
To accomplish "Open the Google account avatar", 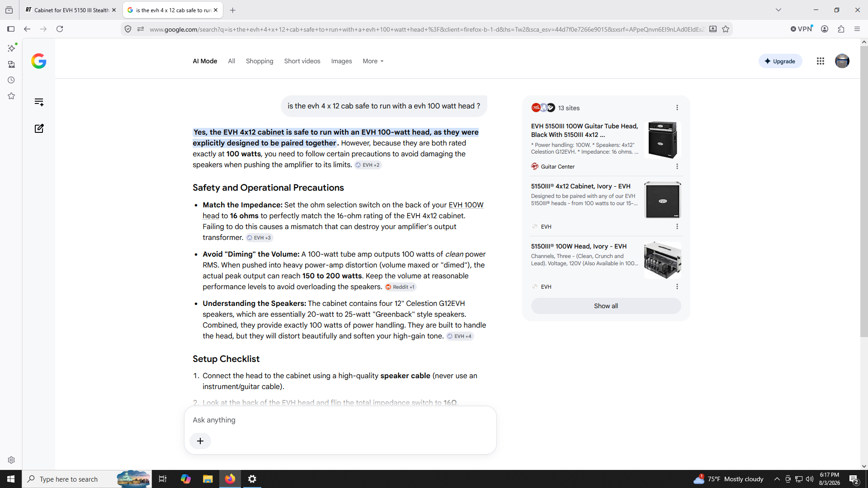I will [x=842, y=61].
